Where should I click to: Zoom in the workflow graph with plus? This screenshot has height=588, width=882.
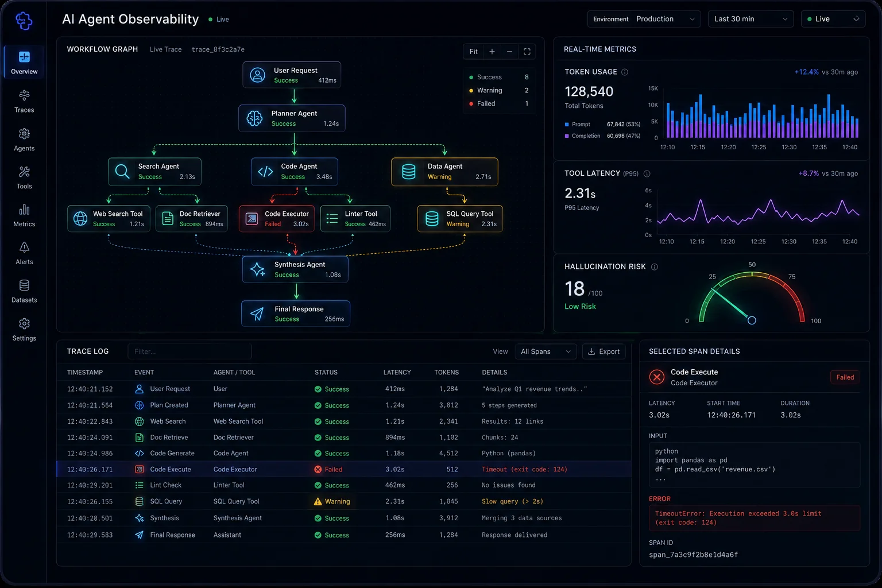492,52
